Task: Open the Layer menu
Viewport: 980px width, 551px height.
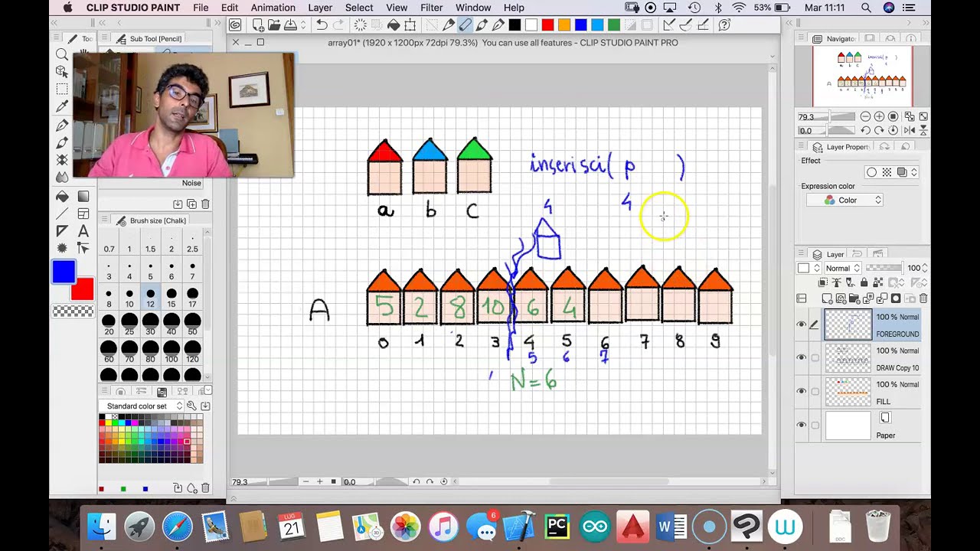Action: [320, 8]
